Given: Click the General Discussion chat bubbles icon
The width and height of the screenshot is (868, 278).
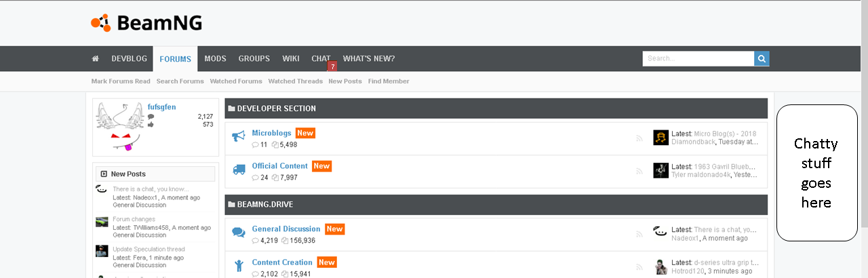Looking at the screenshot, I should (x=239, y=232).
